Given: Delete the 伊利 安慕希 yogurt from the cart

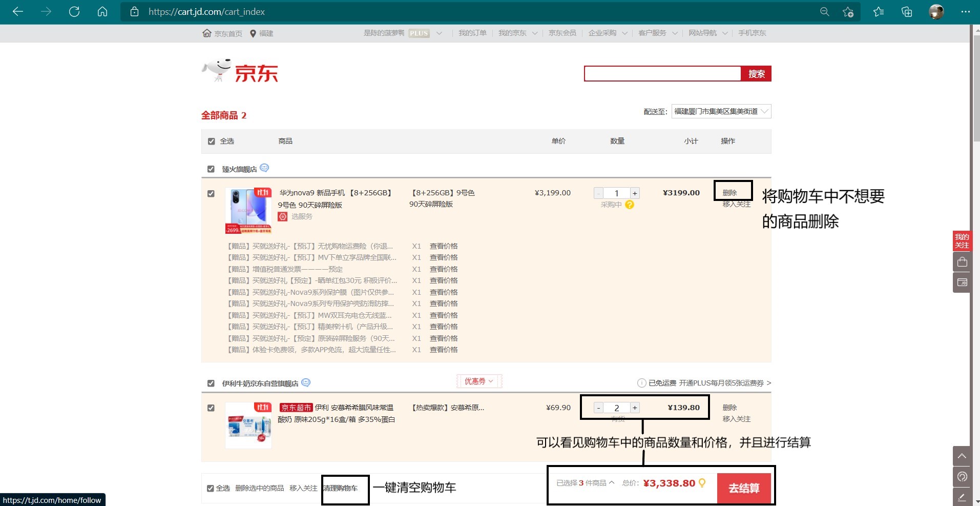Looking at the screenshot, I should pyautogui.click(x=729, y=408).
